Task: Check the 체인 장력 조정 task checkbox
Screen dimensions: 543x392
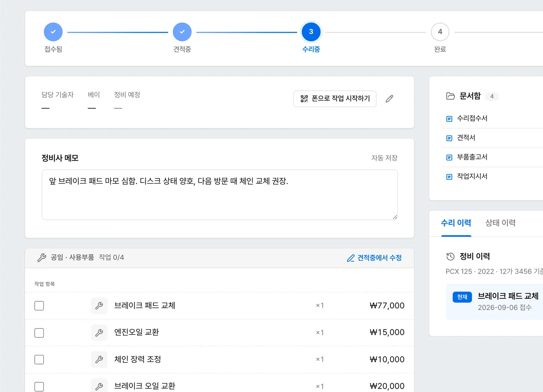Action: [x=39, y=359]
